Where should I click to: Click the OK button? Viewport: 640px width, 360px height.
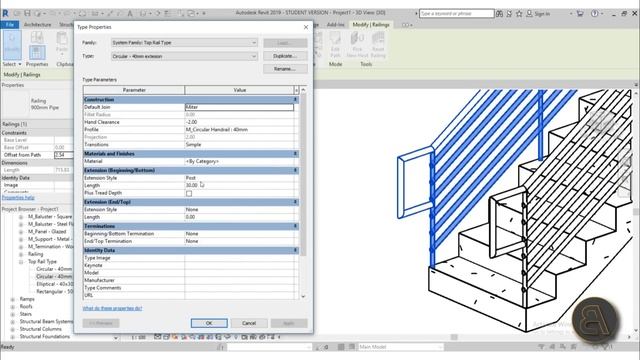[x=209, y=323]
